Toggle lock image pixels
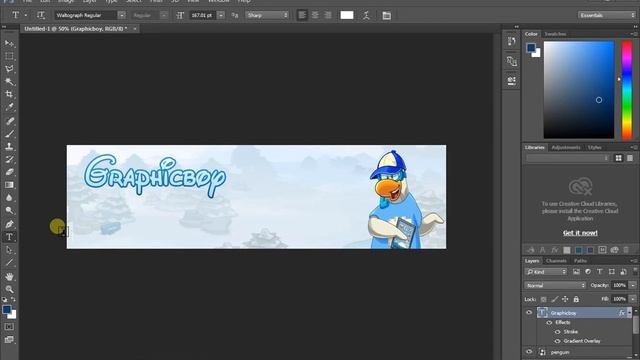This screenshot has width=640, height=360. point(554,299)
